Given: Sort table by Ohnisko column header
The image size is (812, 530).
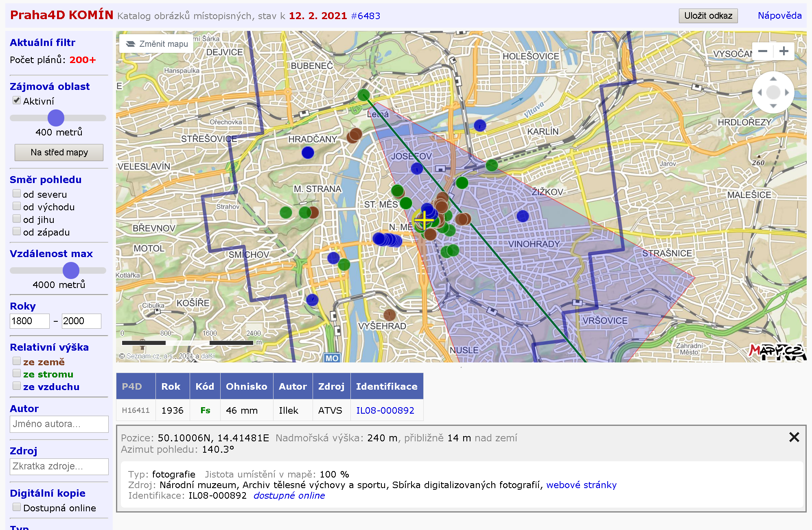Looking at the screenshot, I should 247,386.
